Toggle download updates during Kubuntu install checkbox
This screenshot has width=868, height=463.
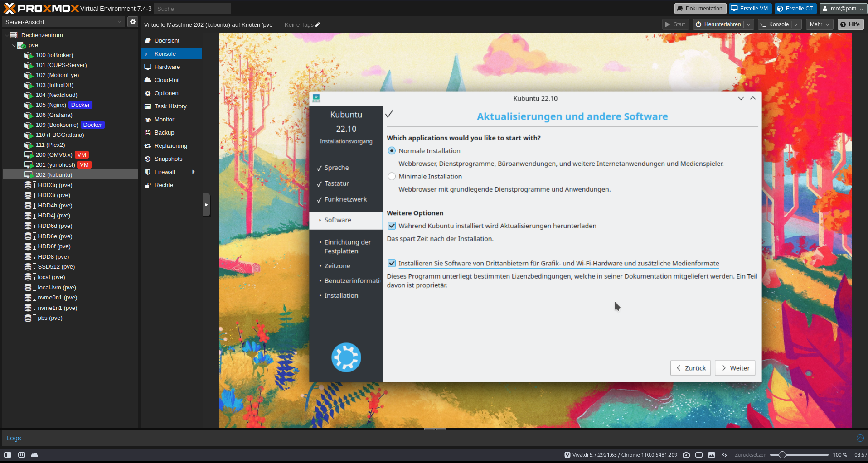click(392, 226)
